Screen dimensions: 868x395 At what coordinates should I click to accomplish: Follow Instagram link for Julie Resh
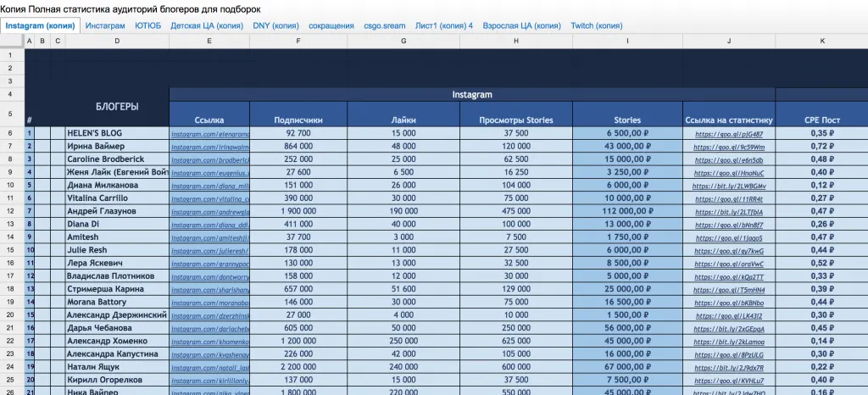[x=210, y=250]
